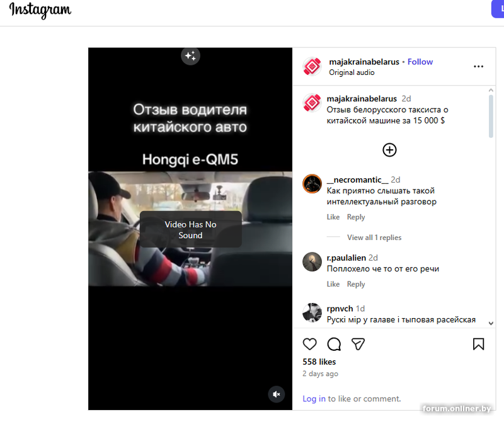Image resolution: width=504 pixels, height=422 pixels.
Task: Open the majakrainabelarus avatar in the post header
Action: 312,67
